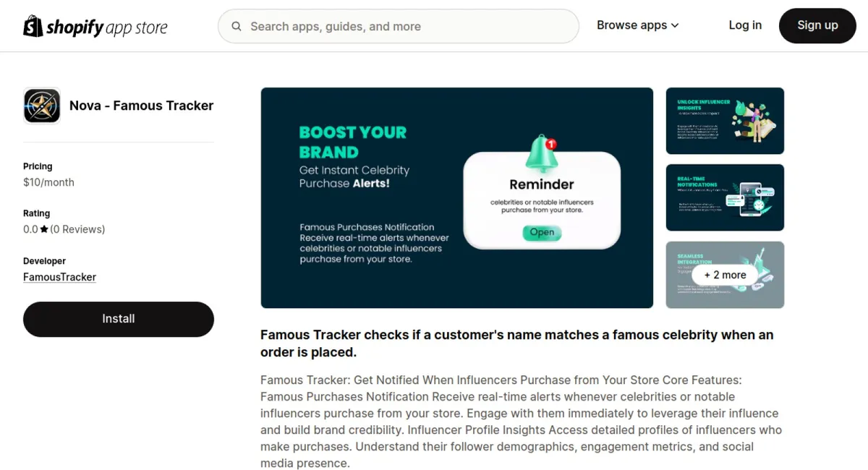This screenshot has width=868, height=470.
Task: Click the Boost Your Brand banner heading
Action: click(353, 142)
